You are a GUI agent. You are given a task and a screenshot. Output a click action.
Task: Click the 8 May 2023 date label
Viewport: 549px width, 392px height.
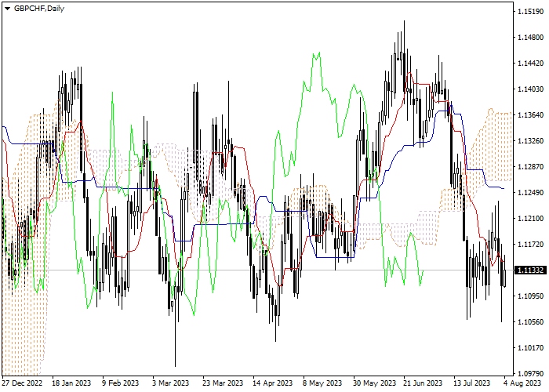tap(322, 383)
